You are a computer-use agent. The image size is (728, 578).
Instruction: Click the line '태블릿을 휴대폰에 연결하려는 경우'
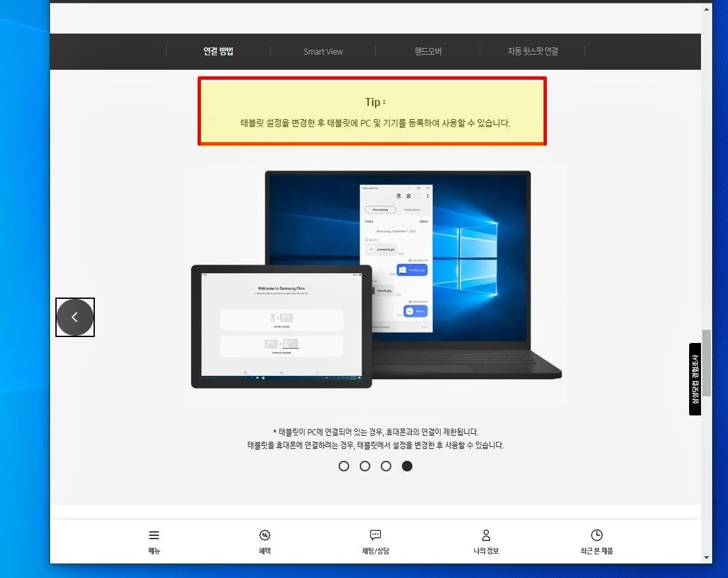(x=375, y=445)
